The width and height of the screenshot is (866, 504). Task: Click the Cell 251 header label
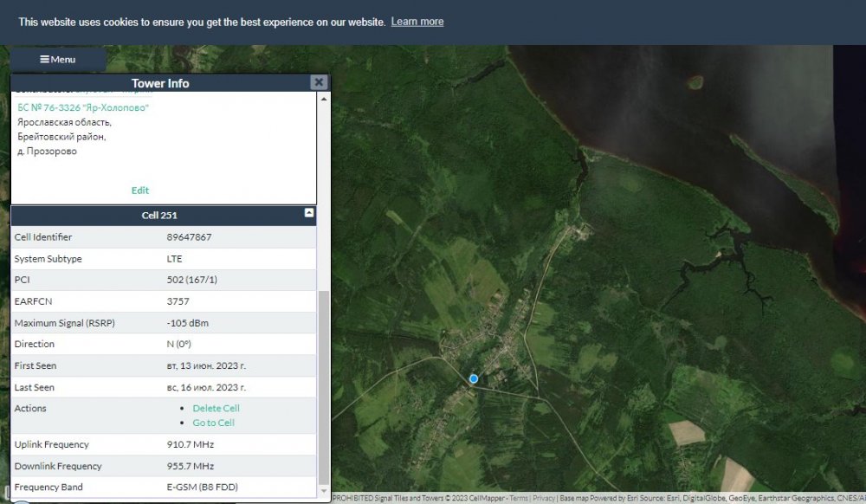click(159, 216)
